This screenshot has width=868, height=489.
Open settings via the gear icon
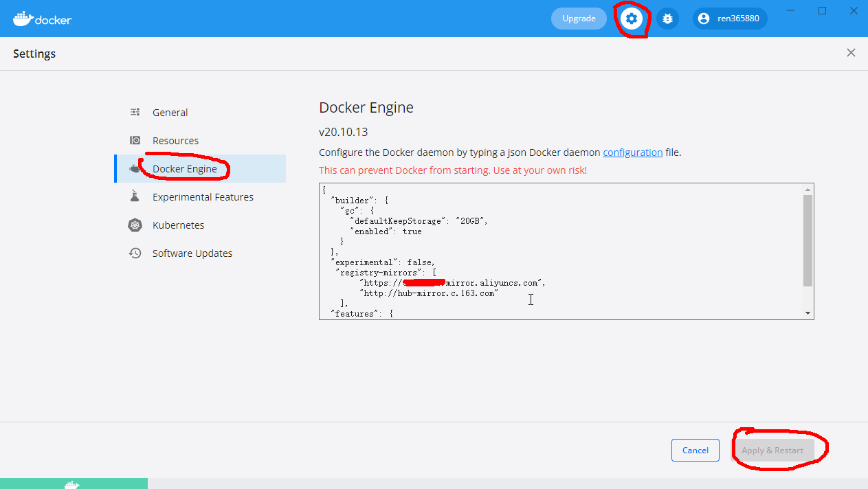coord(632,19)
